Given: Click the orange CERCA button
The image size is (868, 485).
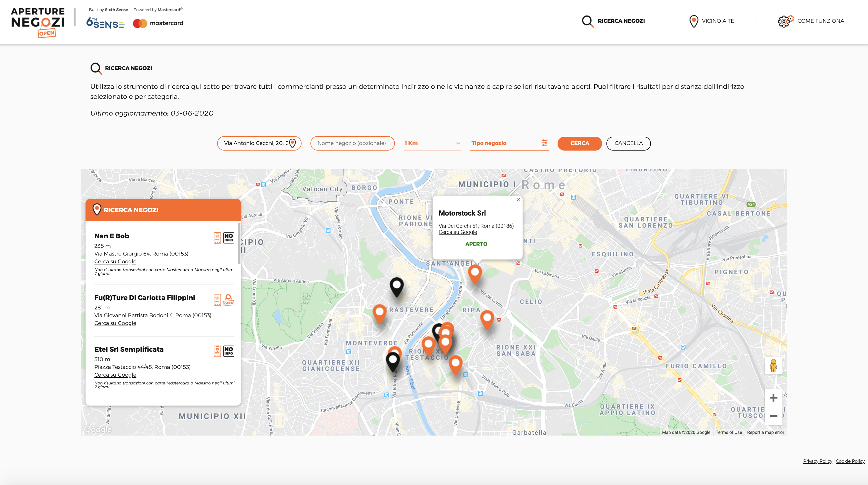Looking at the screenshot, I should (579, 143).
